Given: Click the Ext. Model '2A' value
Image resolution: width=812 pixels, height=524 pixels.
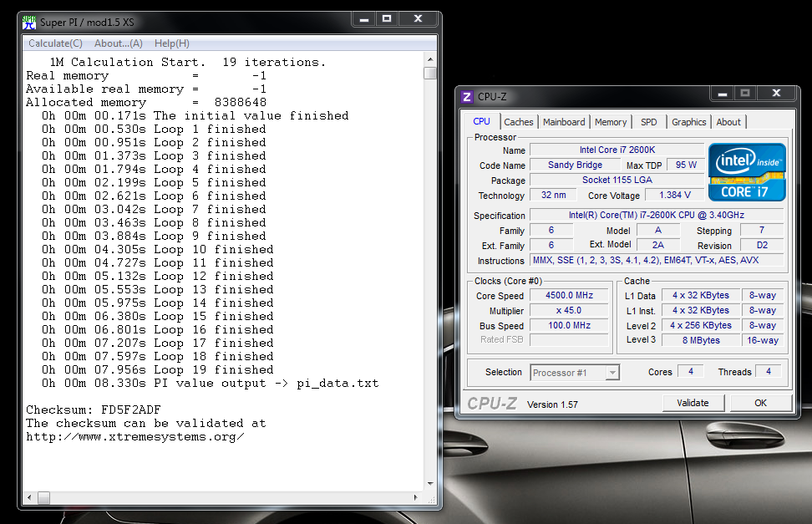Looking at the screenshot, I should coord(658,245).
